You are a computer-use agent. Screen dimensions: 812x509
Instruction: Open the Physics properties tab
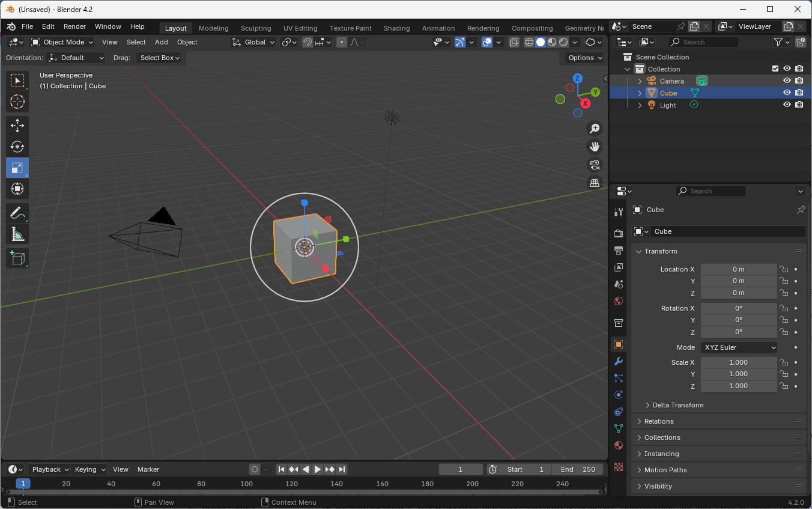coord(619,395)
